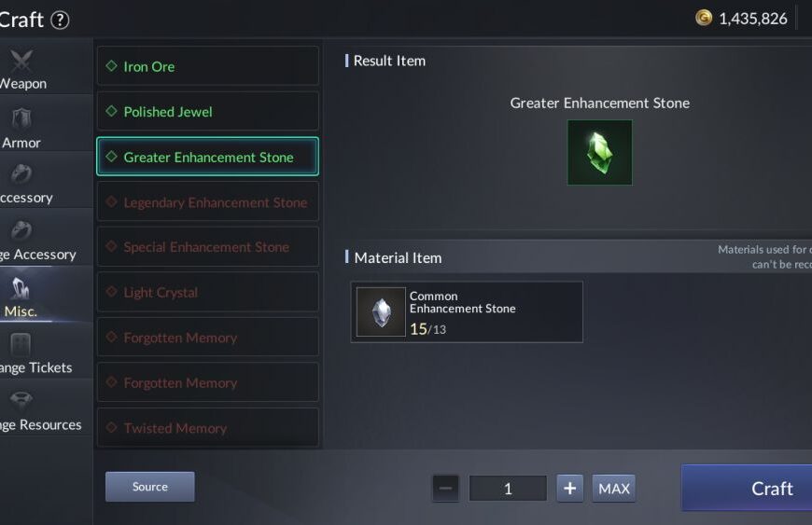812x525 pixels.
Task: Increase the craft quantity with plus
Action: point(569,489)
